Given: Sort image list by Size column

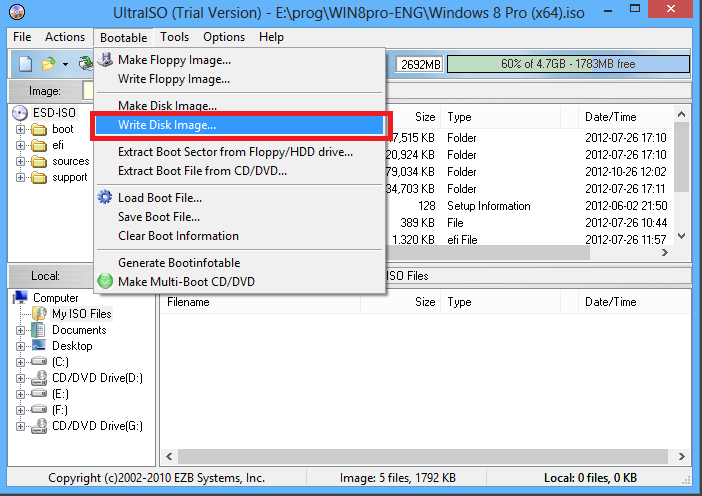Looking at the screenshot, I should [x=413, y=117].
